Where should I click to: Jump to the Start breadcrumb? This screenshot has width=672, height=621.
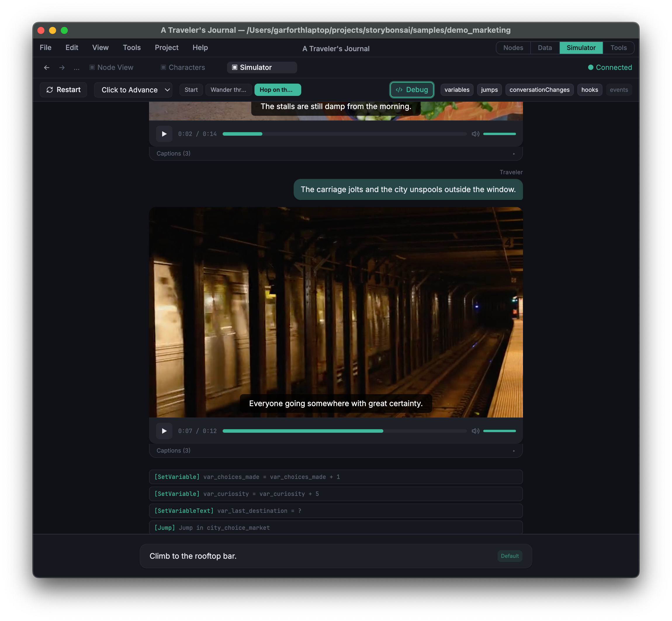click(x=191, y=90)
